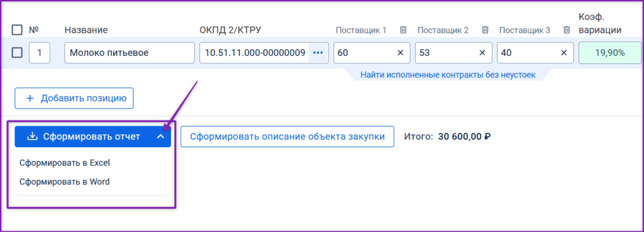Click the Молоко питьевое name field
This screenshot has height=232, width=644.
[x=130, y=53]
